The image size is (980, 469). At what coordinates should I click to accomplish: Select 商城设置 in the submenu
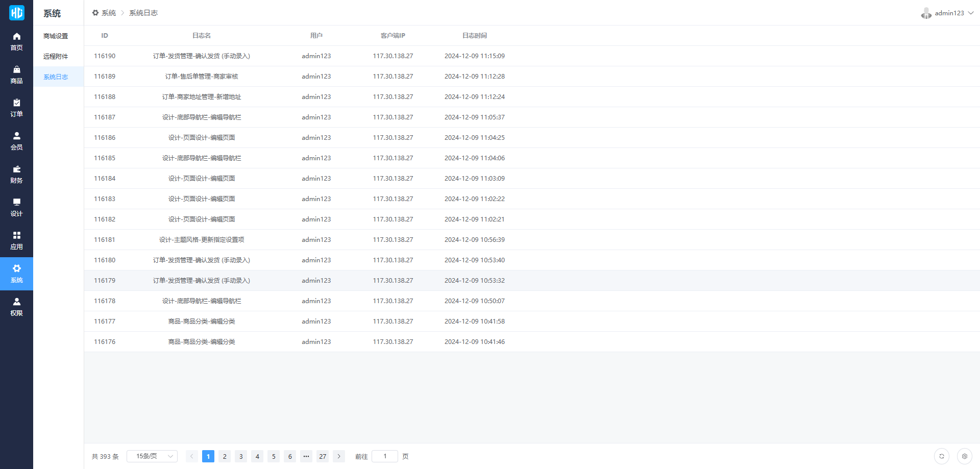pos(56,36)
